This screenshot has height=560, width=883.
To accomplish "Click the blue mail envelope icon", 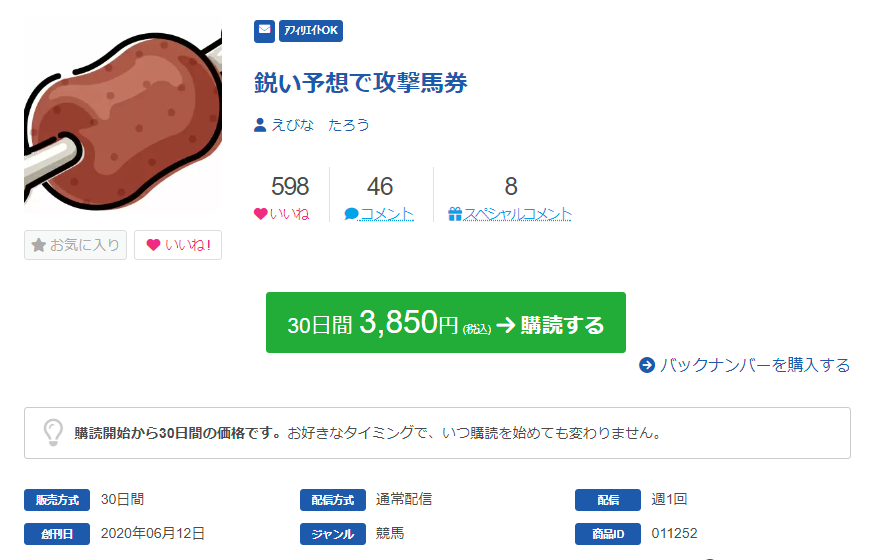I will pyautogui.click(x=264, y=31).
